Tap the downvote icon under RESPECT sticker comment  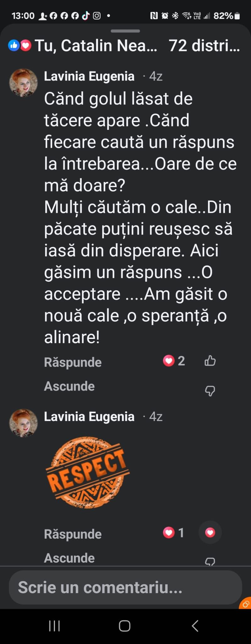coord(210,561)
